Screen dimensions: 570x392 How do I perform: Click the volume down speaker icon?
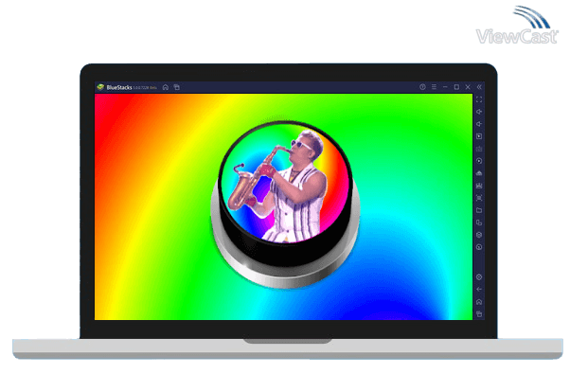[479, 124]
